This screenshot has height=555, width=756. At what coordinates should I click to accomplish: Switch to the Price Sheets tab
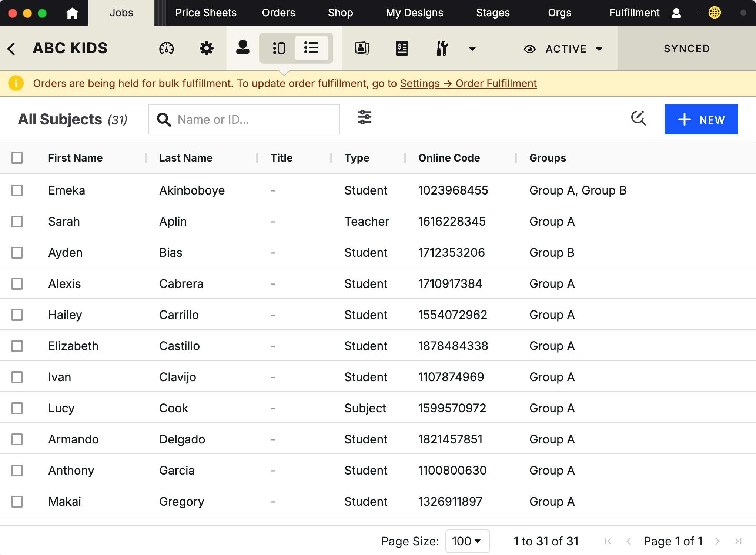205,13
